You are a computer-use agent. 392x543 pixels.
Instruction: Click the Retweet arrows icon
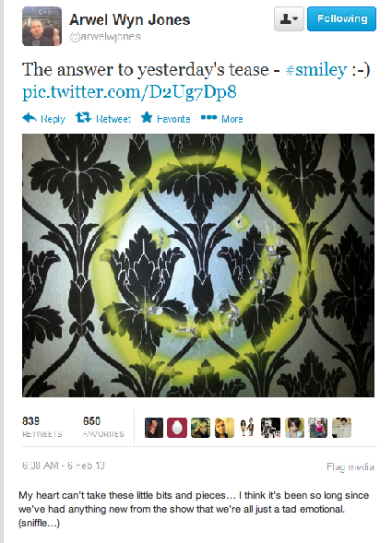(x=84, y=118)
